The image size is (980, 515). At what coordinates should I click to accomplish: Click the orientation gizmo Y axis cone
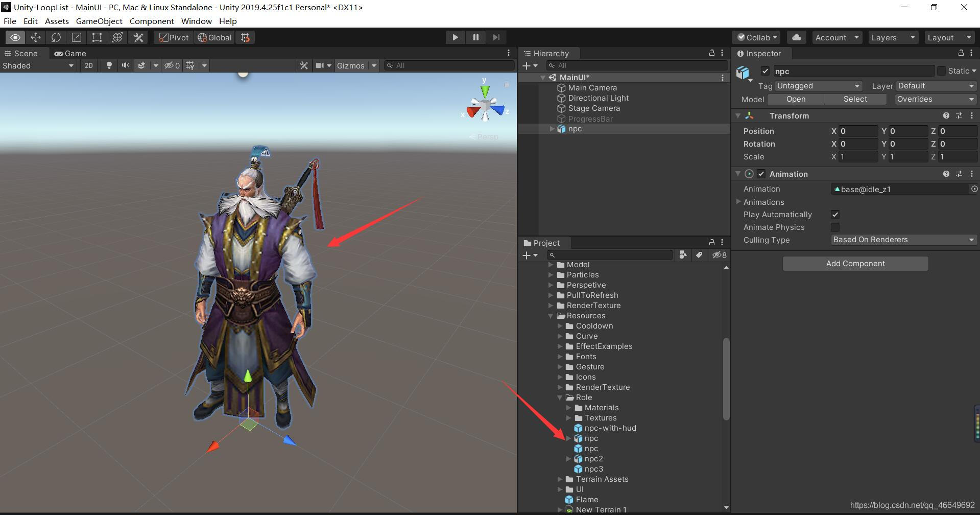point(484,91)
